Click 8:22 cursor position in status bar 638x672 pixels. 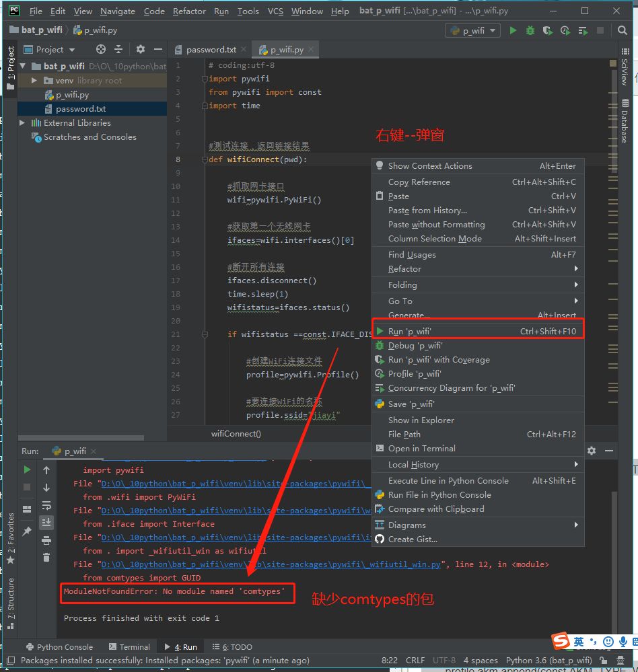(x=389, y=660)
